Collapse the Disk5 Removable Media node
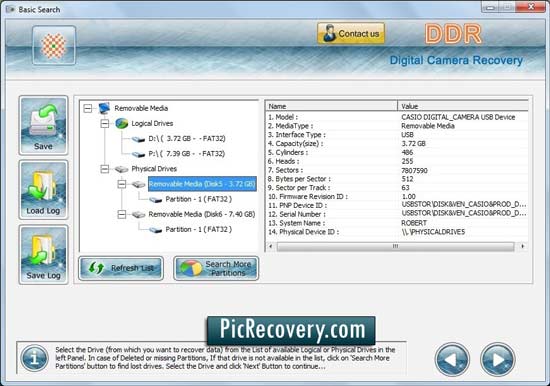Viewport: 550px width, 386px height. click(x=122, y=184)
